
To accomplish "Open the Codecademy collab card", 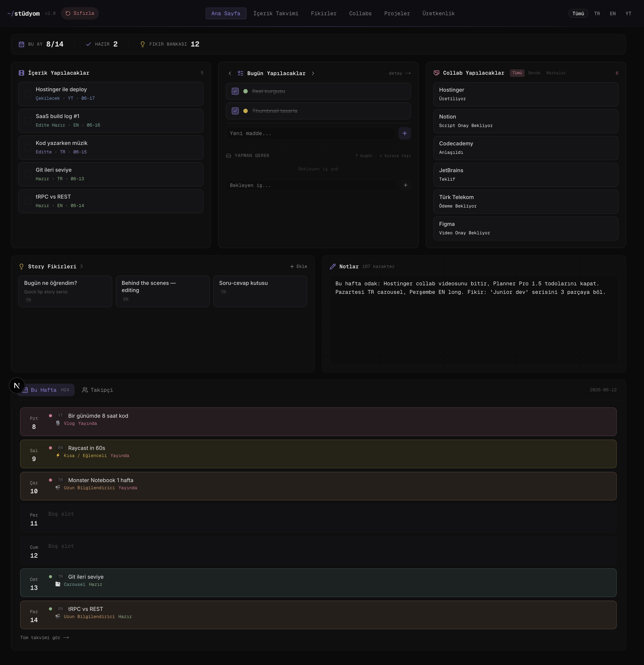I will [525, 148].
